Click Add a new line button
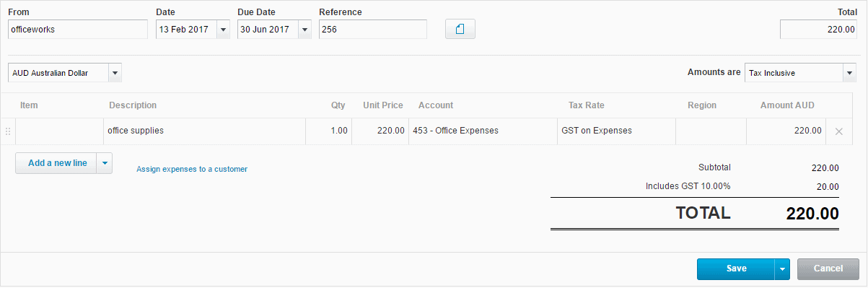The width and height of the screenshot is (868, 288). pyautogui.click(x=56, y=163)
